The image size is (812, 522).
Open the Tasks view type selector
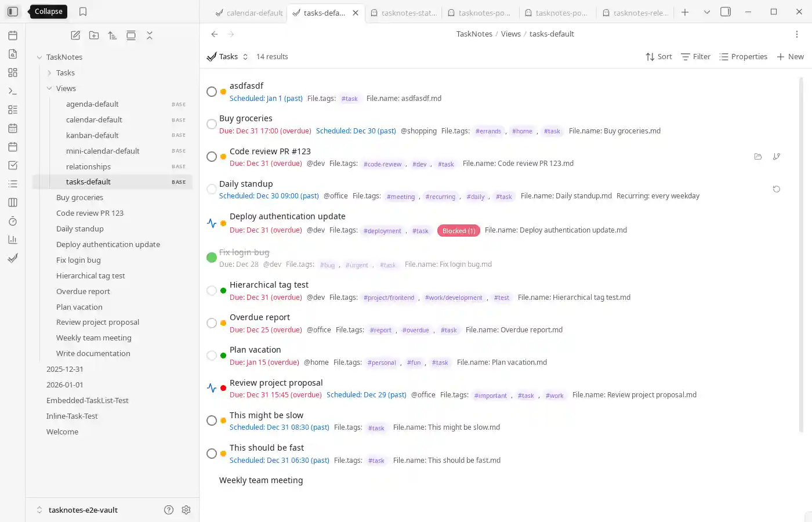tap(245, 56)
